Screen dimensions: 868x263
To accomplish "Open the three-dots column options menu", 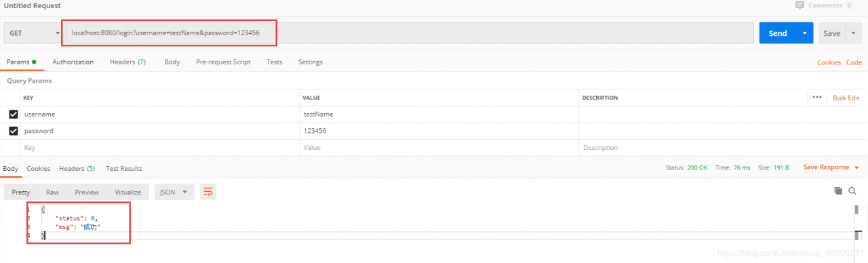I will click(817, 98).
